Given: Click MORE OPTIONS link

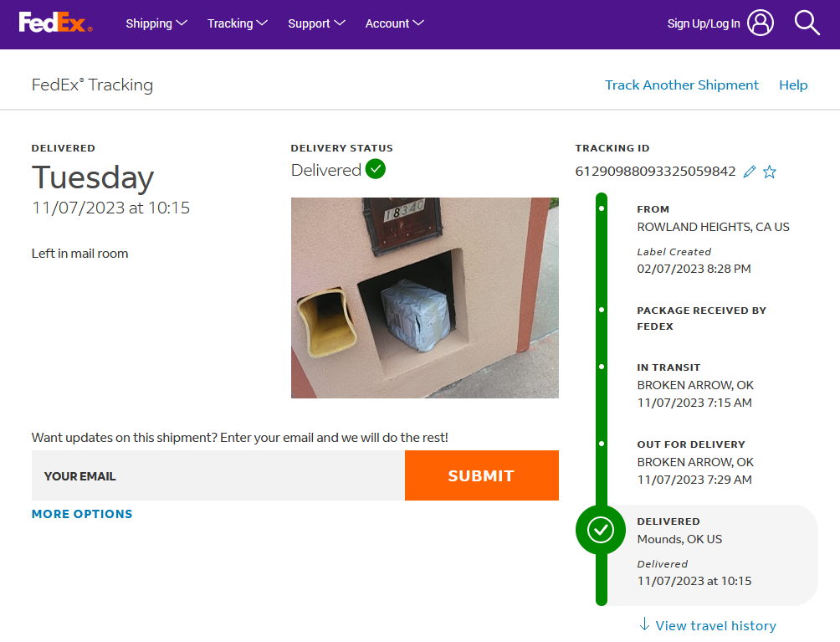Looking at the screenshot, I should [82, 514].
